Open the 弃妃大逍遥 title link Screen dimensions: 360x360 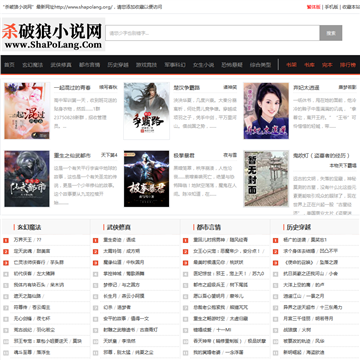[x=306, y=88]
